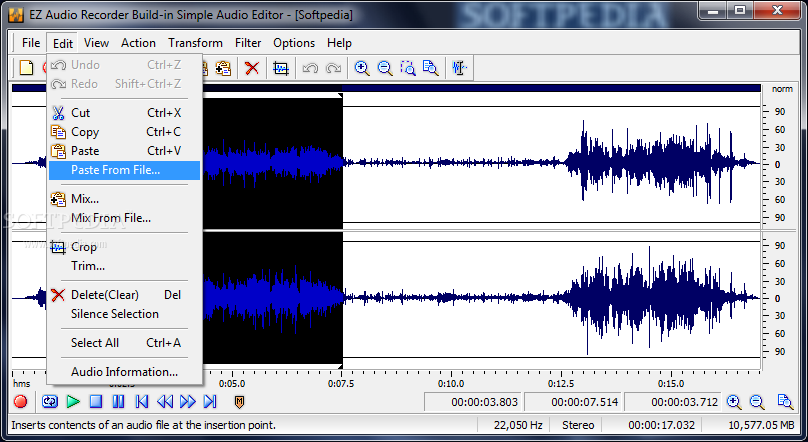Open the Options menu
This screenshot has width=808, height=442.
(x=294, y=43)
